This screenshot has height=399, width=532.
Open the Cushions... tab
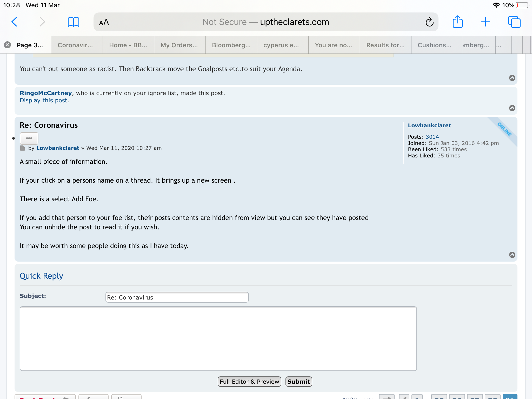point(434,45)
